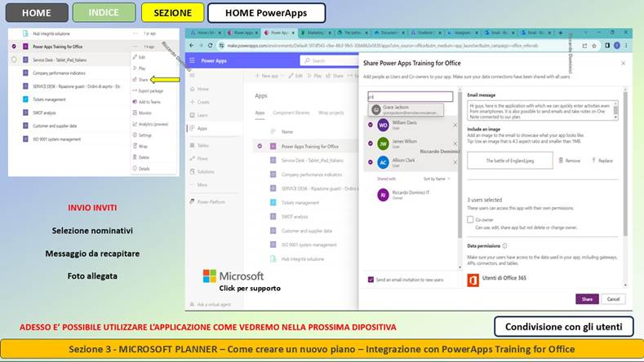Open a new browser tab with plus
Viewport: 644px width, 362px height.
(560, 33)
